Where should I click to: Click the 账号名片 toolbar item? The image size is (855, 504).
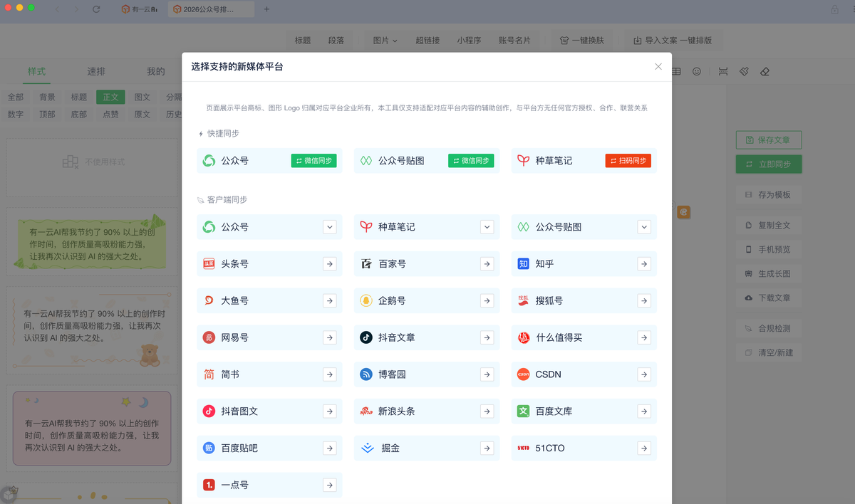514,41
